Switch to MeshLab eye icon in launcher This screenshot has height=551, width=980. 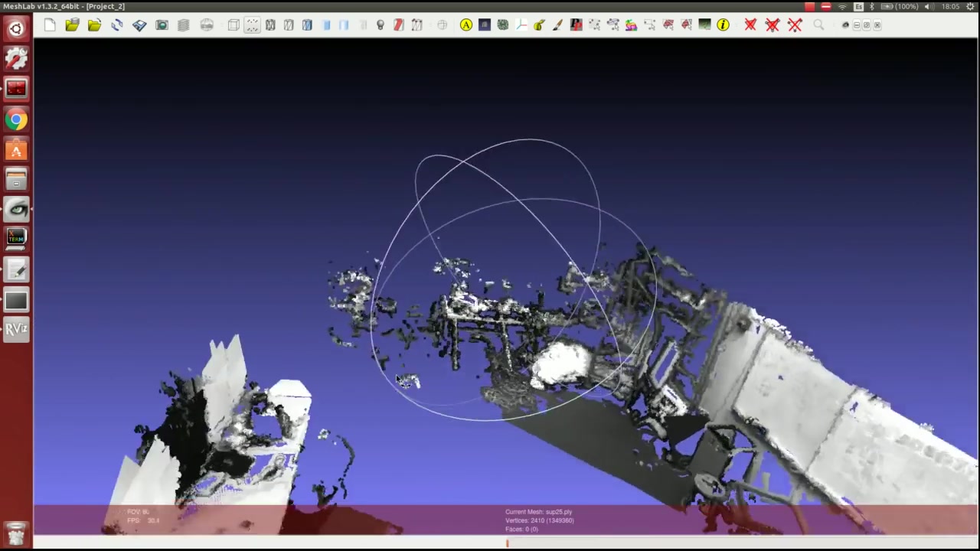pos(16,210)
